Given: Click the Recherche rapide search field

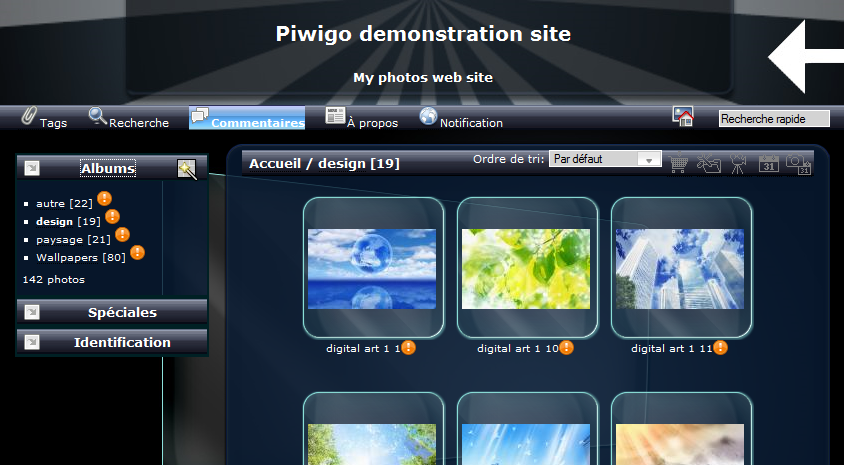Looking at the screenshot, I should coord(774,119).
